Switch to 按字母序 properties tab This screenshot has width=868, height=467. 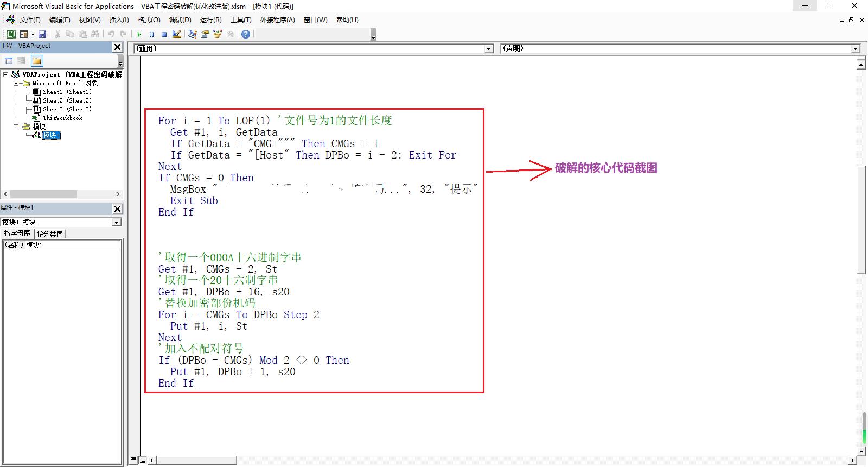point(17,233)
